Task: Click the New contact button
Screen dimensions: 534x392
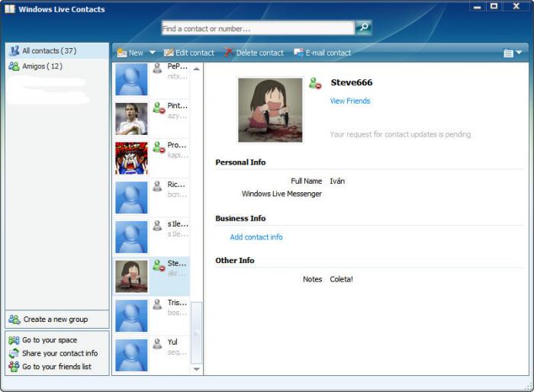Action: (130, 53)
